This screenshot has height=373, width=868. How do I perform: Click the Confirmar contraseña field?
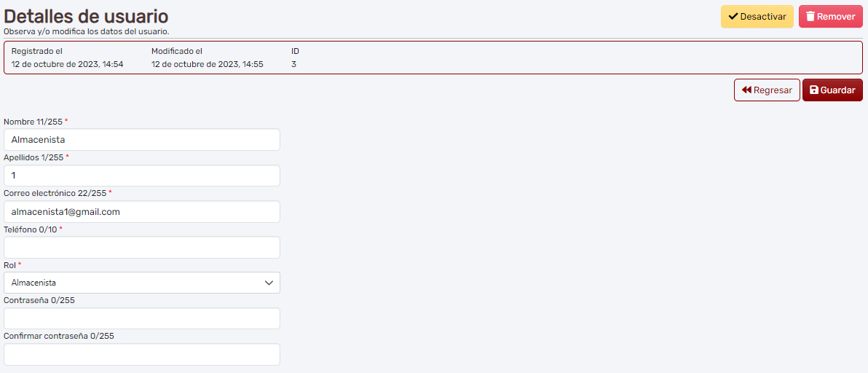click(142, 355)
